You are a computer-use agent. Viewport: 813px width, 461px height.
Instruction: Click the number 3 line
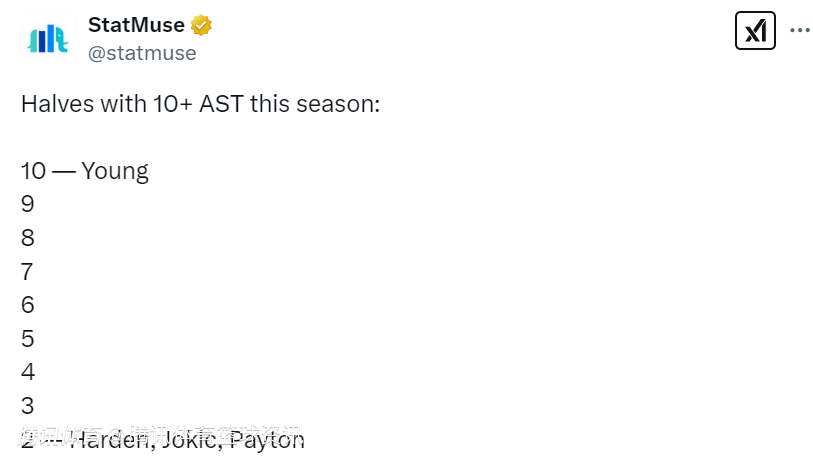[28, 406]
